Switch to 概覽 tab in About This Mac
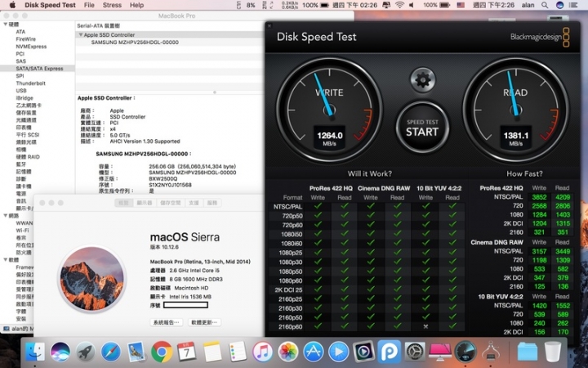 pyautogui.click(x=124, y=203)
